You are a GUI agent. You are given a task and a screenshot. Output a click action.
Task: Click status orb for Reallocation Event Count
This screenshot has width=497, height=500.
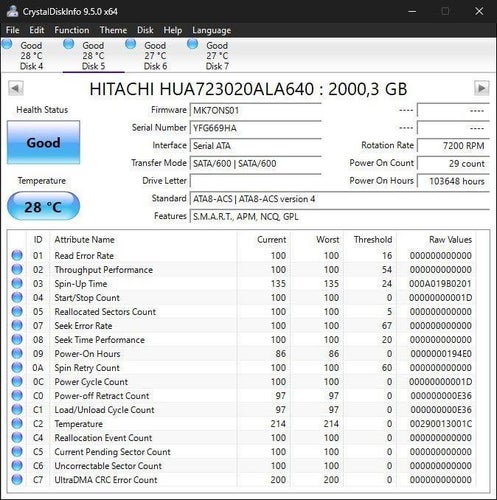tap(17, 437)
